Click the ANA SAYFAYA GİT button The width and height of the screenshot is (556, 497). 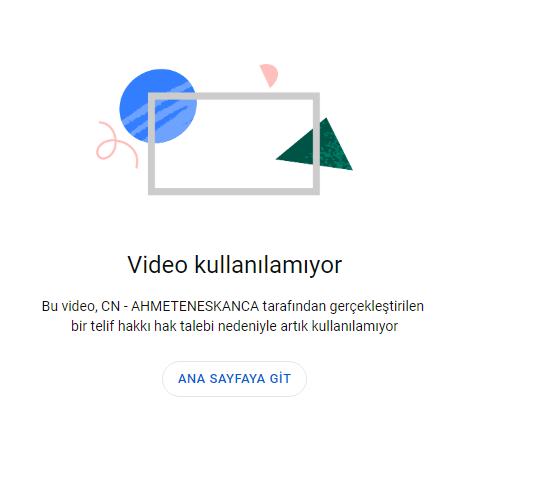click(234, 379)
